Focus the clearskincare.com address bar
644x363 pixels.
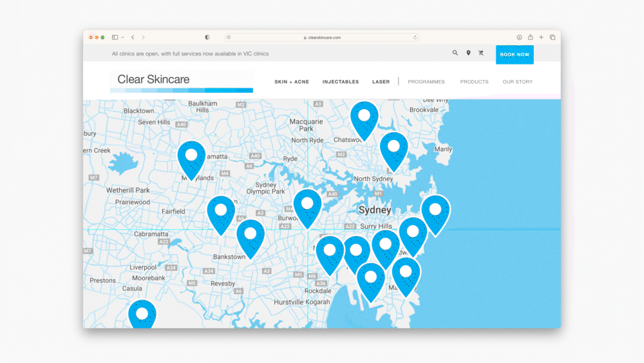(x=322, y=37)
